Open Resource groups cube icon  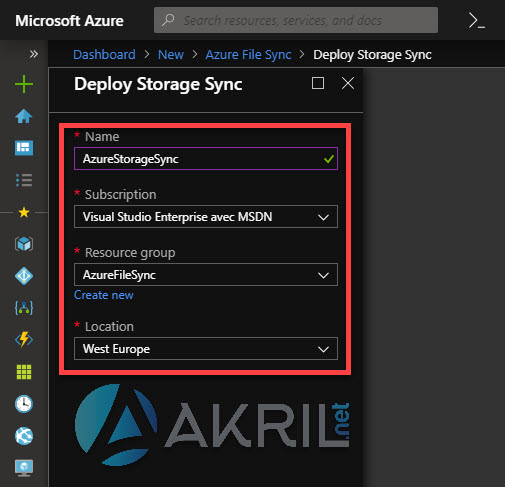pos(24,244)
